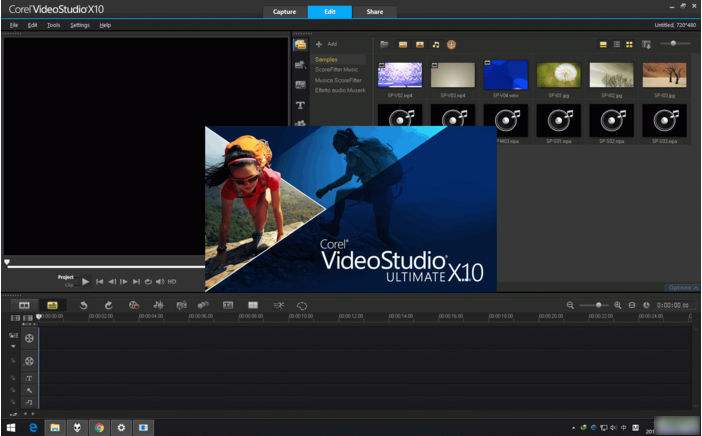
Task: Switch library to list view
Action: [616, 44]
